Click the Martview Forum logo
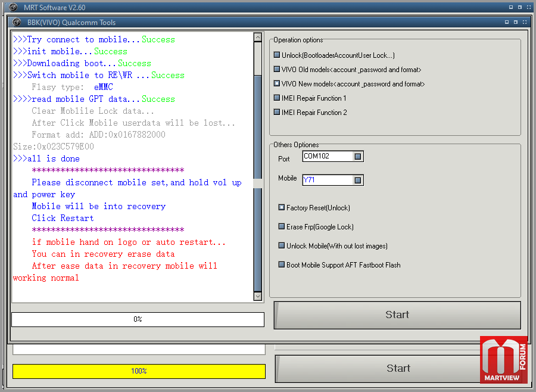Screen dimensions: 536x392 pyautogui.click(x=503, y=359)
